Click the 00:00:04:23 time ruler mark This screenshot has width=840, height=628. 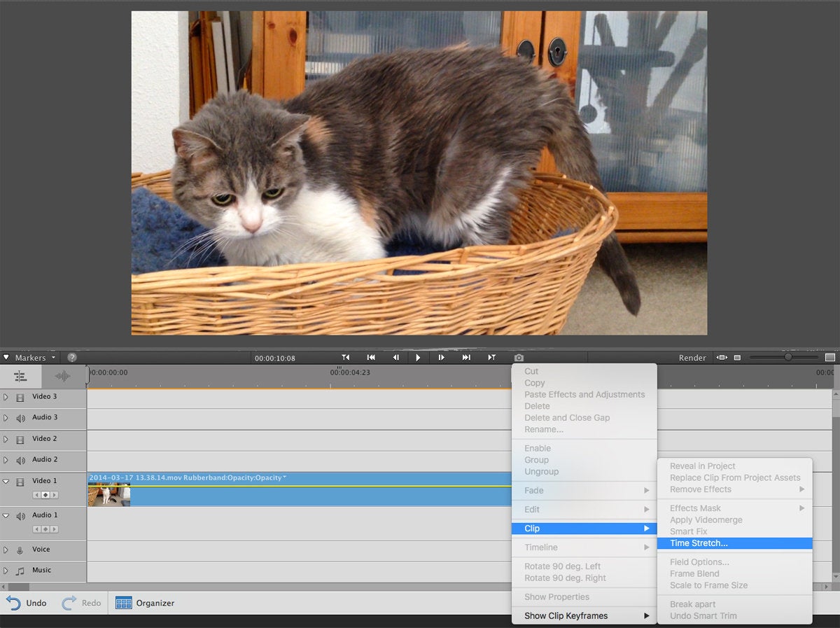tap(350, 372)
